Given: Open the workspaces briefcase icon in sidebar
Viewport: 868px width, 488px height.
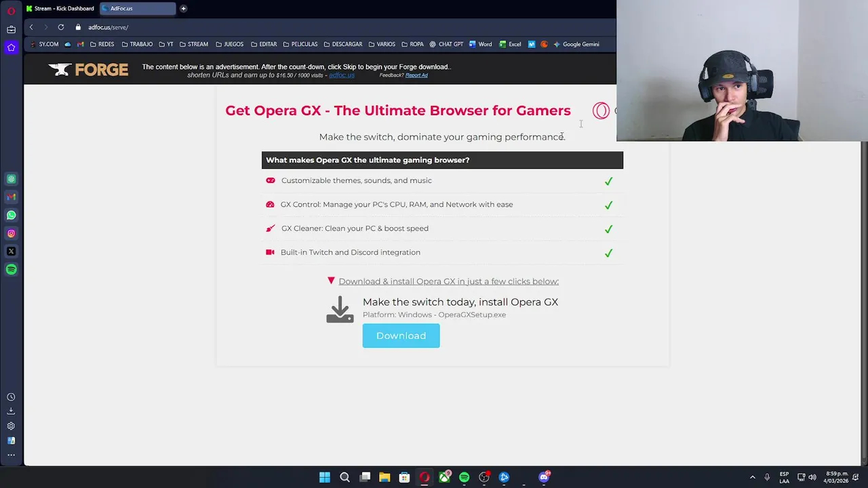Looking at the screenshot, I should click(11, 29).
